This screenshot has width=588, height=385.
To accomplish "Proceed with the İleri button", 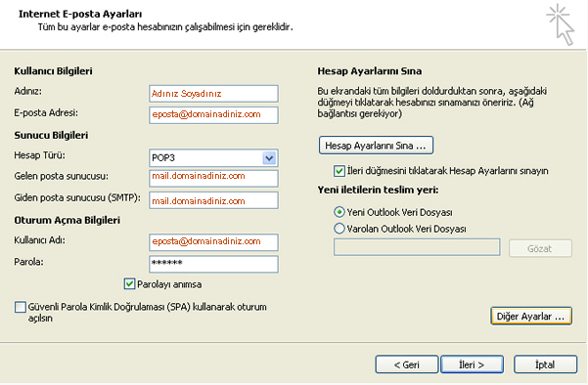I will pyautogui.click(x=472, y=364).
